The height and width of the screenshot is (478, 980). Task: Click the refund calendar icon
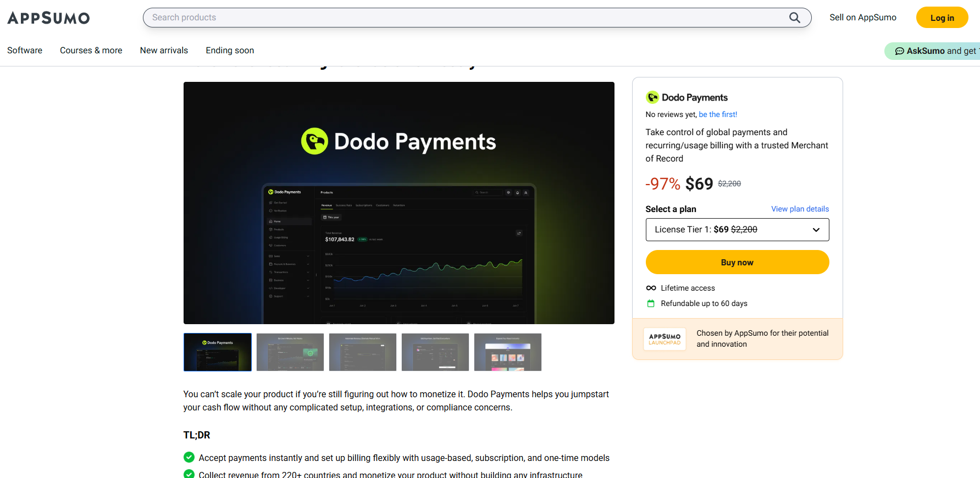click(x=651, y=303)
